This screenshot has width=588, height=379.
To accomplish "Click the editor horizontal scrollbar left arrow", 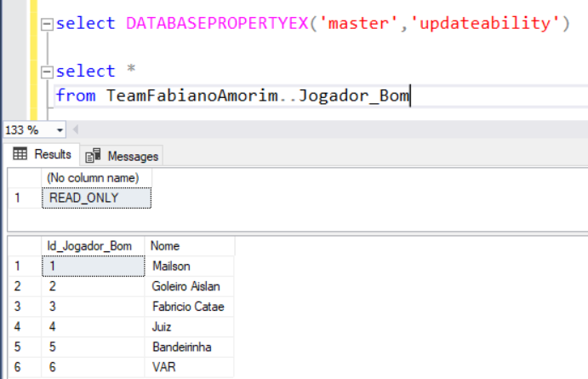I will coord(76,130).
